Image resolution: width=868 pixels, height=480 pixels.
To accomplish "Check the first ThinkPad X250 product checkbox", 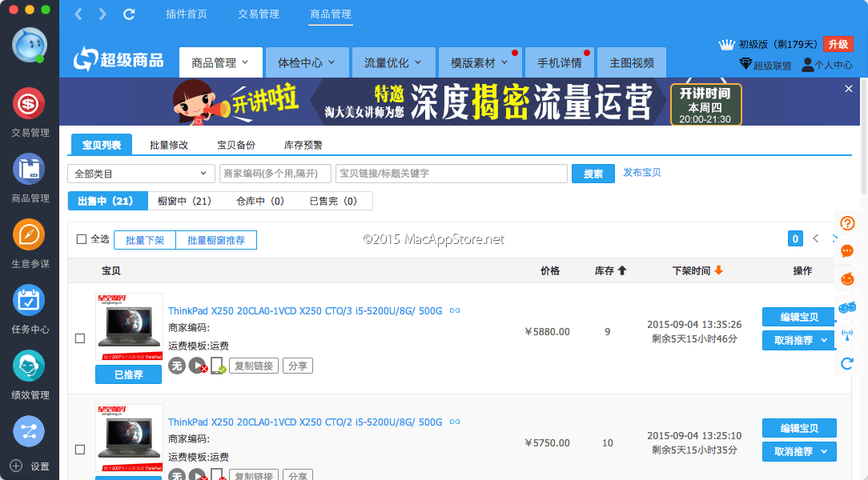I will coord(80,338).
